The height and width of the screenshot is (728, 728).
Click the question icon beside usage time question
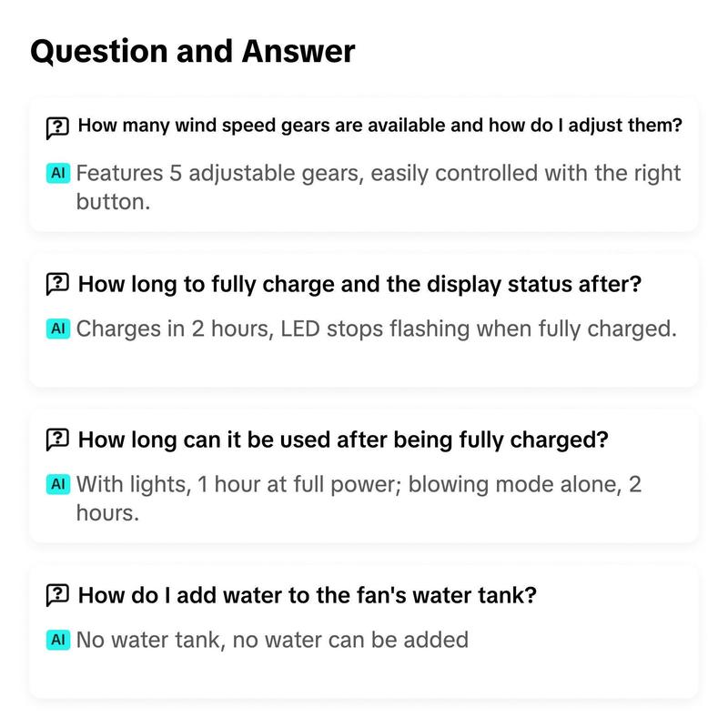point(57,440)
